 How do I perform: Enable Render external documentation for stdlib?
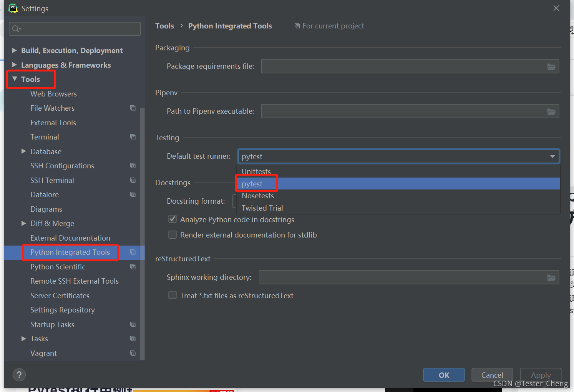173,235
